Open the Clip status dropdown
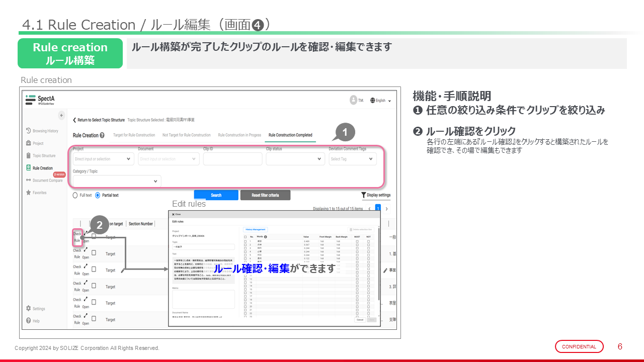This screenshot has width=644, height=362. click(x=295, y=159)
